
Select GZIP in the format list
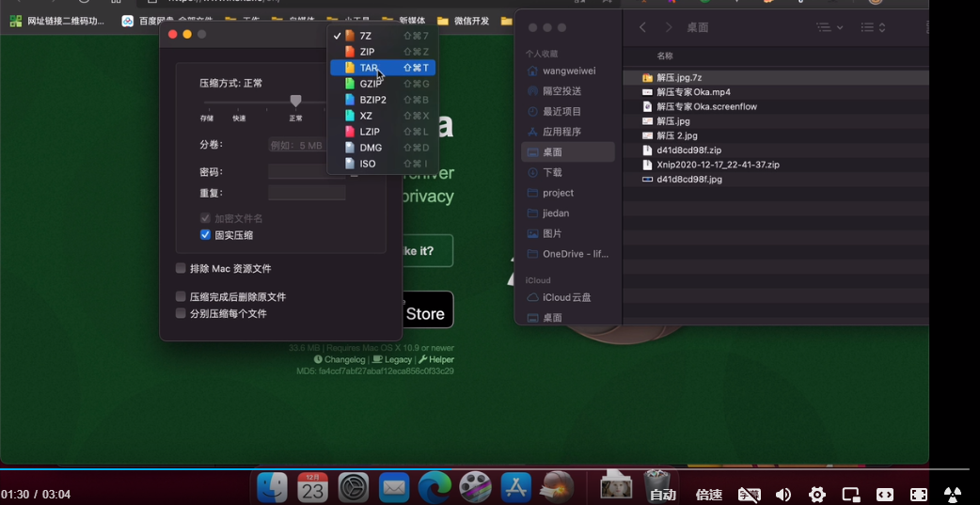(x=383, y=84)
